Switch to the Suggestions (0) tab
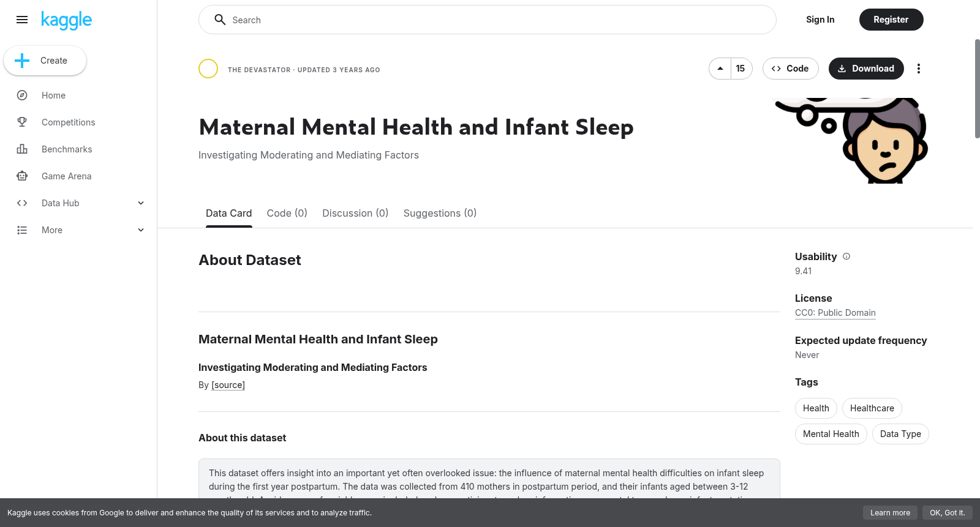This screenshot has height=527, width=980. click(x=440, y=213)
